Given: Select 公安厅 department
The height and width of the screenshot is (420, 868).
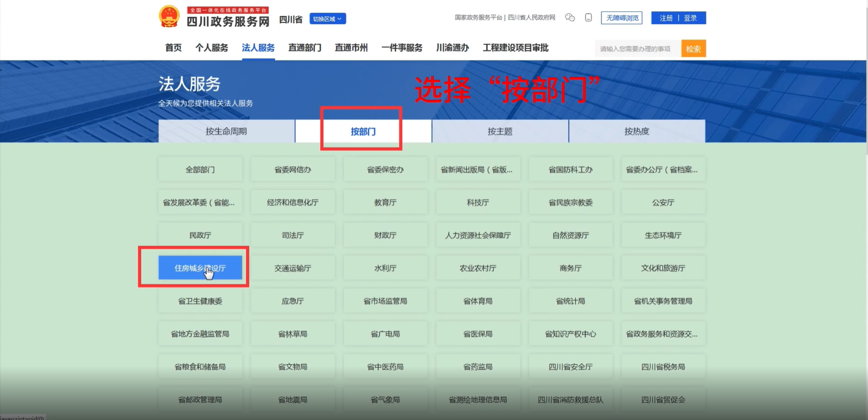Looking at the screenshot, I should pyautogui.click(x=663, y=202).
